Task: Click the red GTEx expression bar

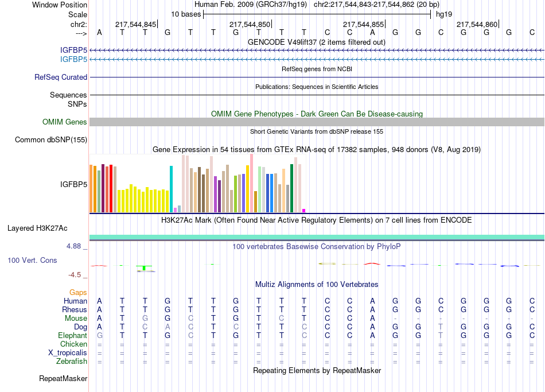Action: pos(111,188)
